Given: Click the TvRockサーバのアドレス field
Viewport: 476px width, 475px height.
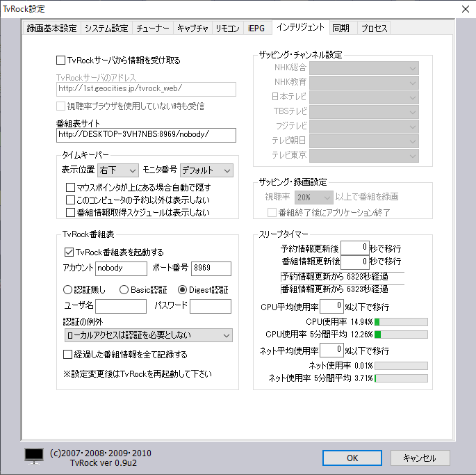Looking at the screenshot, I should point(146,89).
